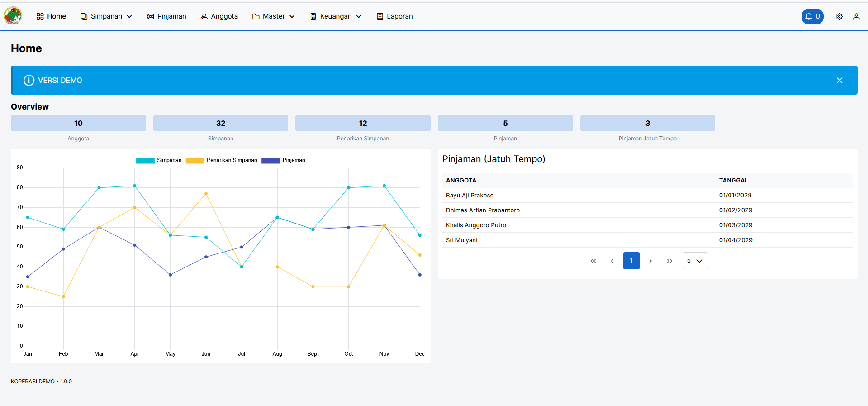Click the Simpanan June data point

click(206, 237)
